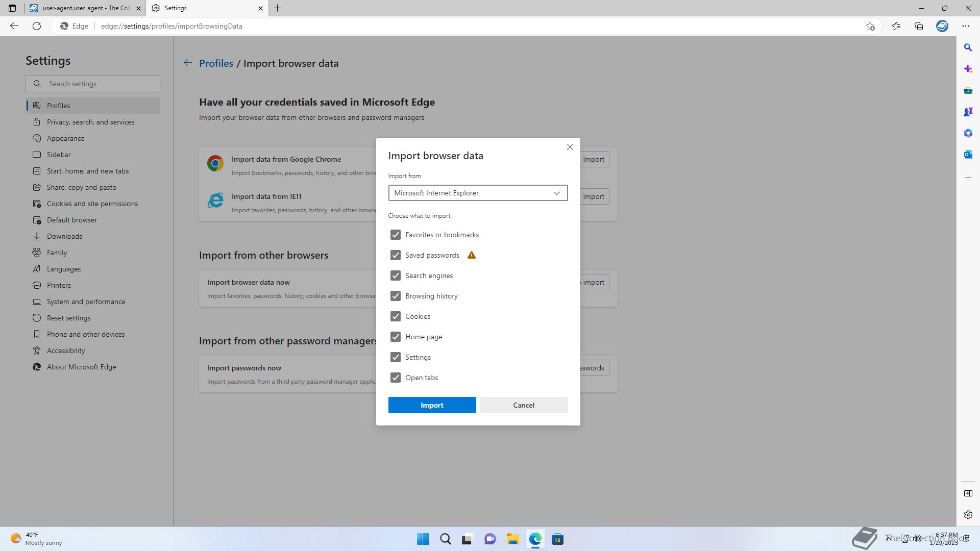This screenshot has width=980, height=551.
Task: Check the Favorites or bookmarks checkbox
Action: (396, 235)
